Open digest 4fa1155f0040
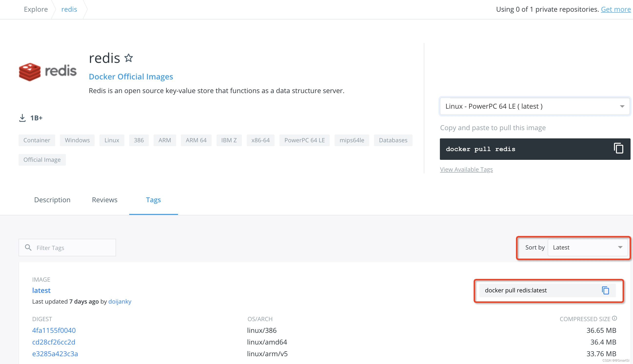 click(54, 330)
